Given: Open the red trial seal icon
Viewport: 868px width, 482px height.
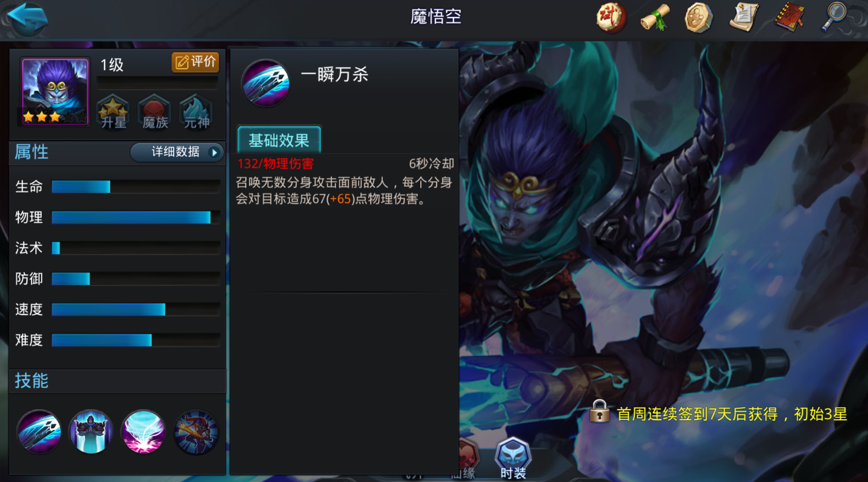Looking at the screenshot, I should coord(611,17).
